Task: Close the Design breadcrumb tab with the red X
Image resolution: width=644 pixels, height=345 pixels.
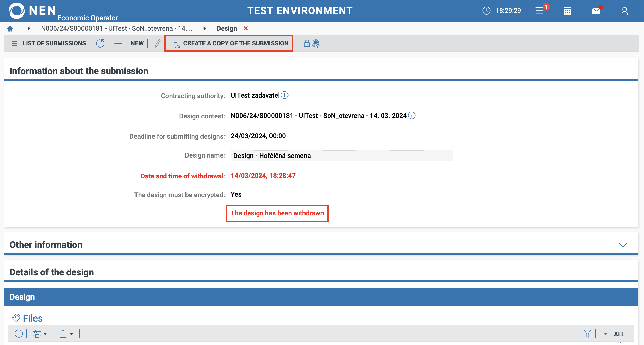Action: pyautogui.click(x=245, y=28)
